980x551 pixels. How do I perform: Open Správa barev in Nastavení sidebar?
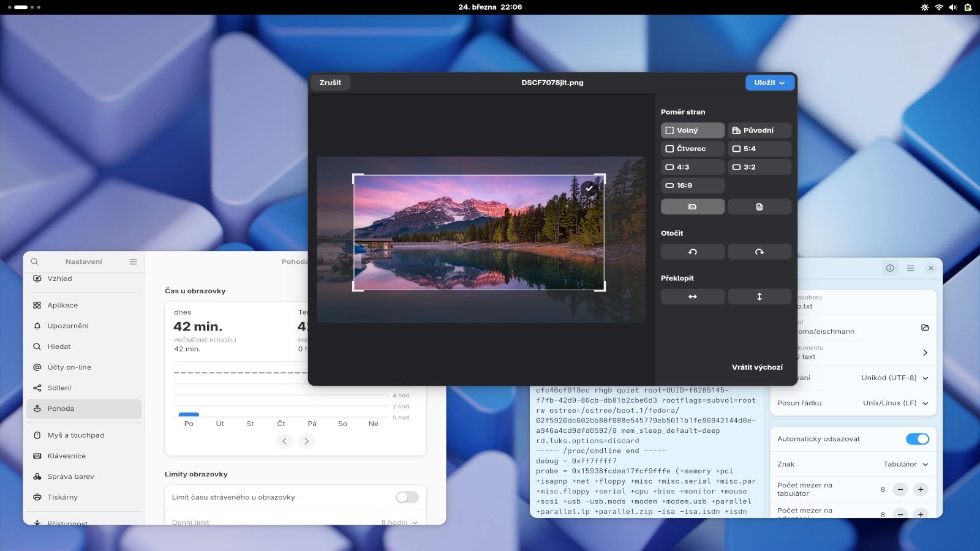click(x=84, y=476)
